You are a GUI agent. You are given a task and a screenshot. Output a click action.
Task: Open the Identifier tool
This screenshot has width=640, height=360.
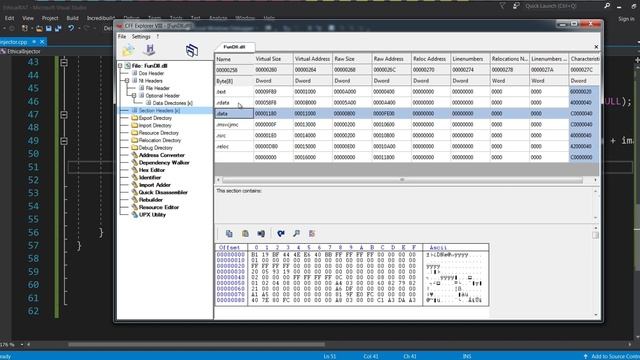click(150, 177)
